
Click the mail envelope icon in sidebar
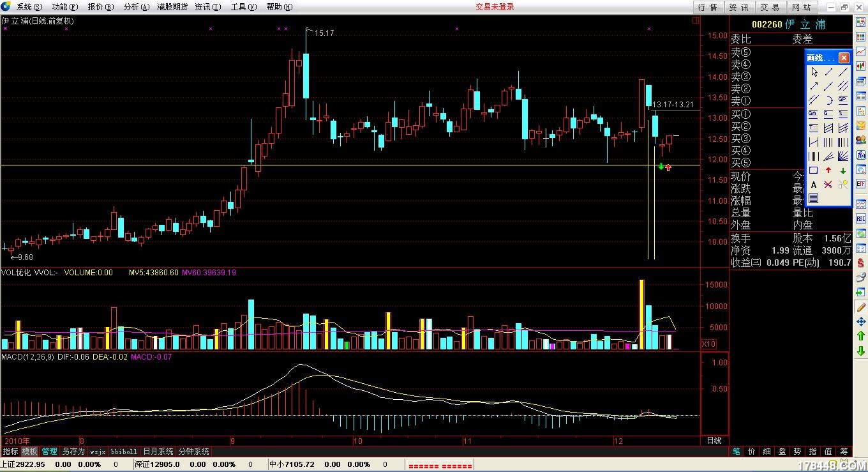(x=860, y=125)
